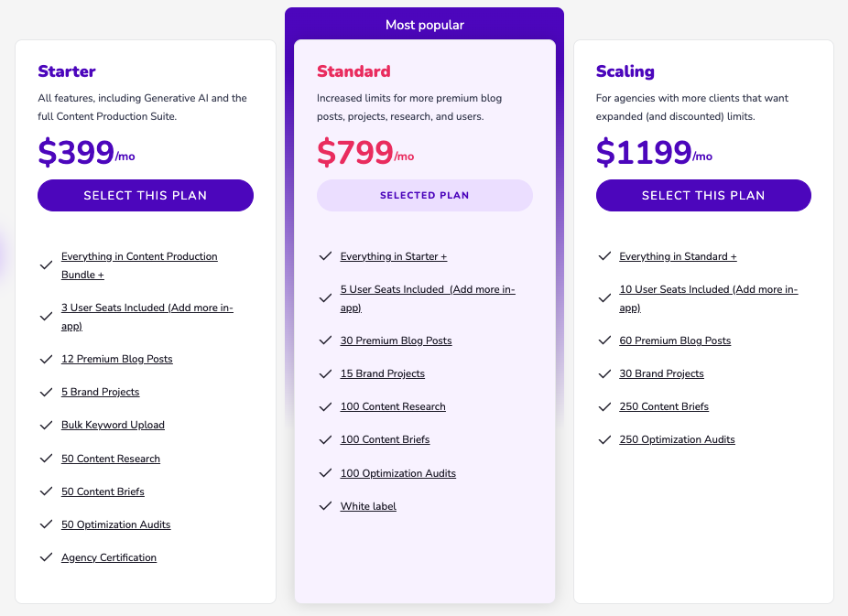Click checkmark beside 15 Brand Projects

325,373
